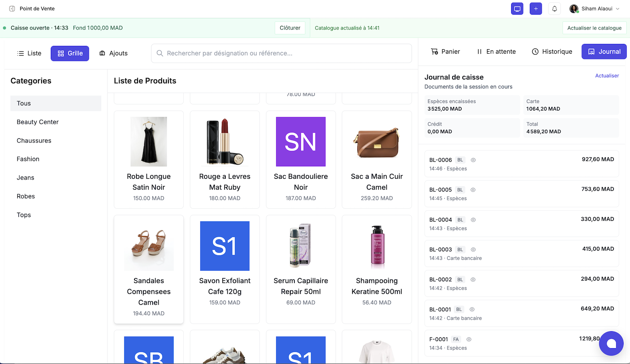Click the Actualiser link in Journal de caisse
This screenshot has height=364, width=630.
(x=607, y=75)
